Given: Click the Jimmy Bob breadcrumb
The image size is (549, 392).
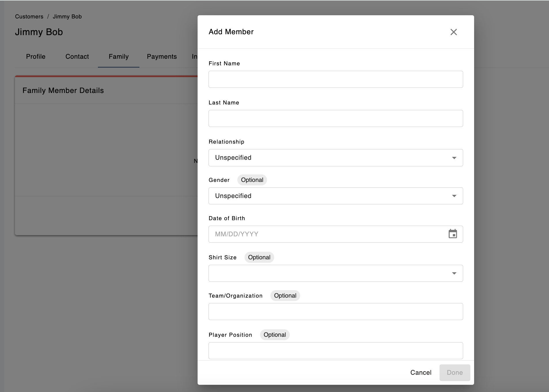Looking at the screenshot, I should pos(67,16).
